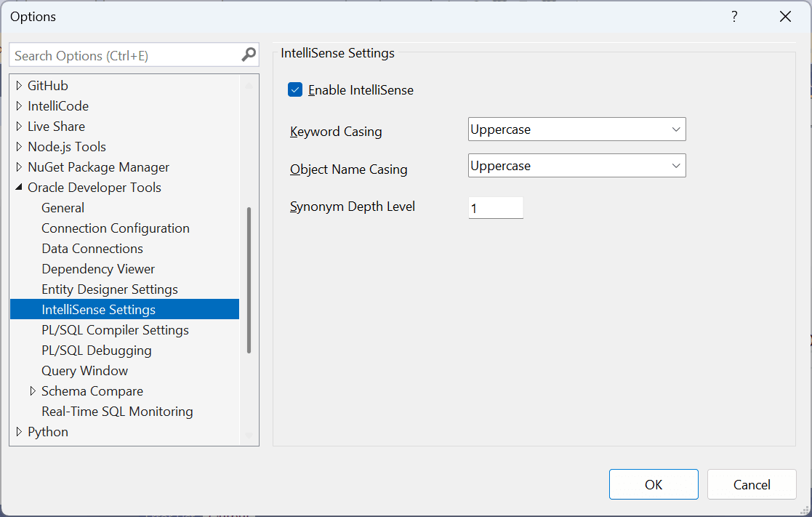
Task: Open Real-Time SQL Monitoring settings
Action: click(117, 411)
